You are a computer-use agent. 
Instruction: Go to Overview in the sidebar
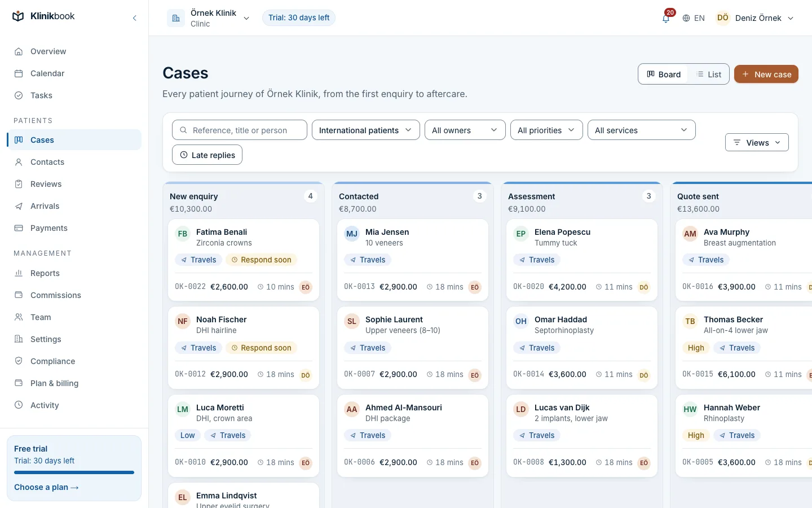tap(74, 51)
